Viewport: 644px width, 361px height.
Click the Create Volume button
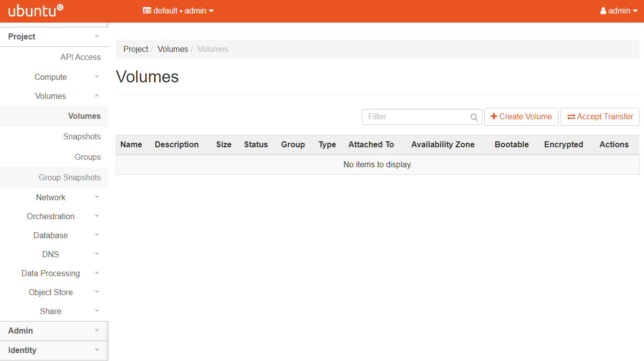[x=521, y=117]
